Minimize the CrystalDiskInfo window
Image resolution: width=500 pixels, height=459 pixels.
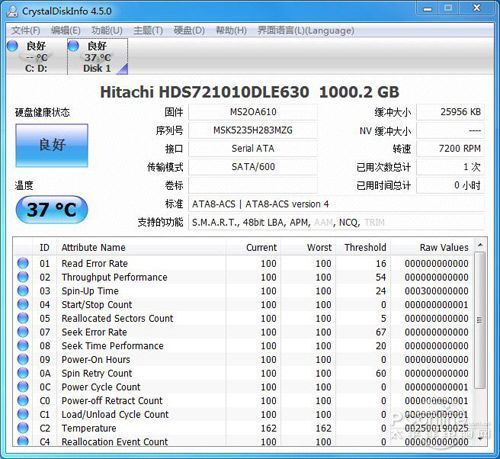click(x=428, y=9)
